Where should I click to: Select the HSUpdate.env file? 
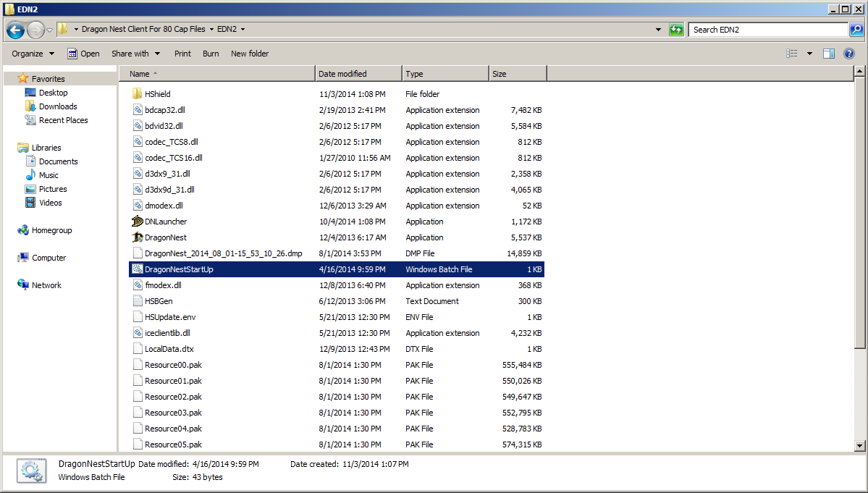170,317
